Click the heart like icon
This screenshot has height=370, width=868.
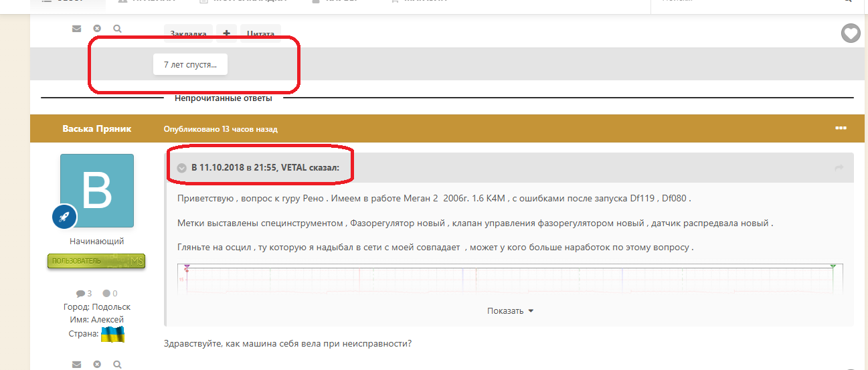850,33
